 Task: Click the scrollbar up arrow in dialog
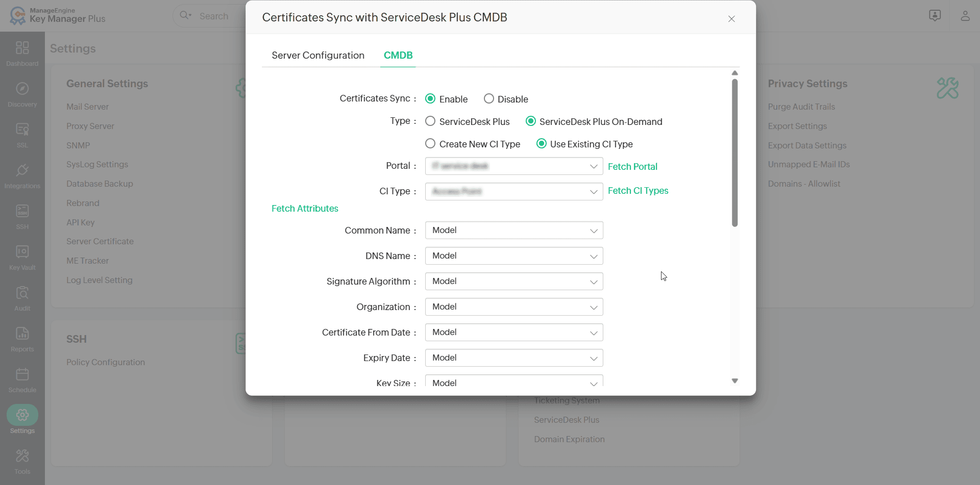click(x=734, y=73)
